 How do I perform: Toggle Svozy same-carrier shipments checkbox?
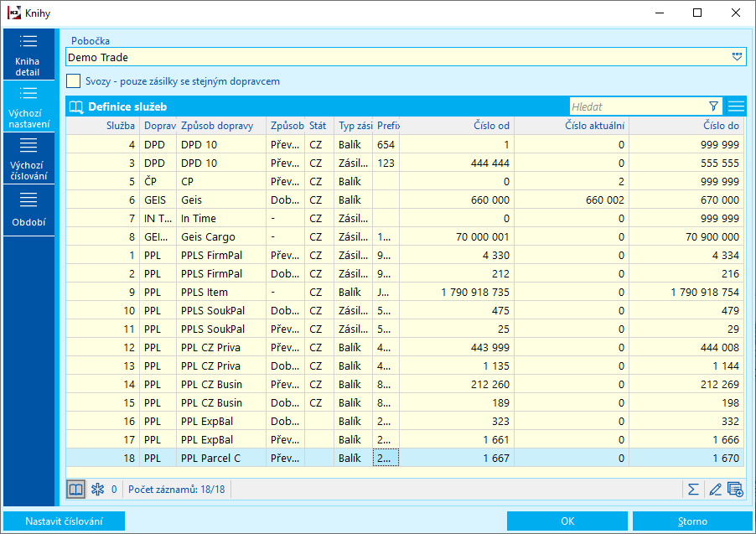74,81
